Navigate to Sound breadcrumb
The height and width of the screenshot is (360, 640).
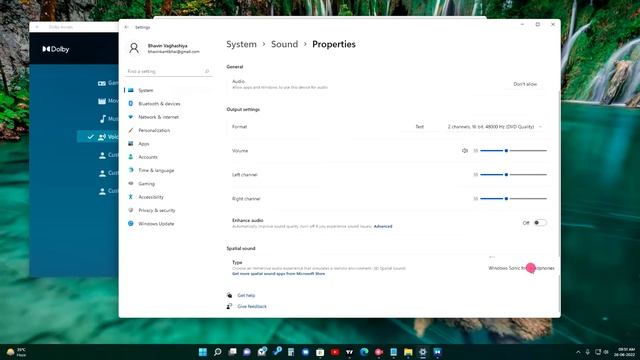pyautogui.click(x=284, y=44)
